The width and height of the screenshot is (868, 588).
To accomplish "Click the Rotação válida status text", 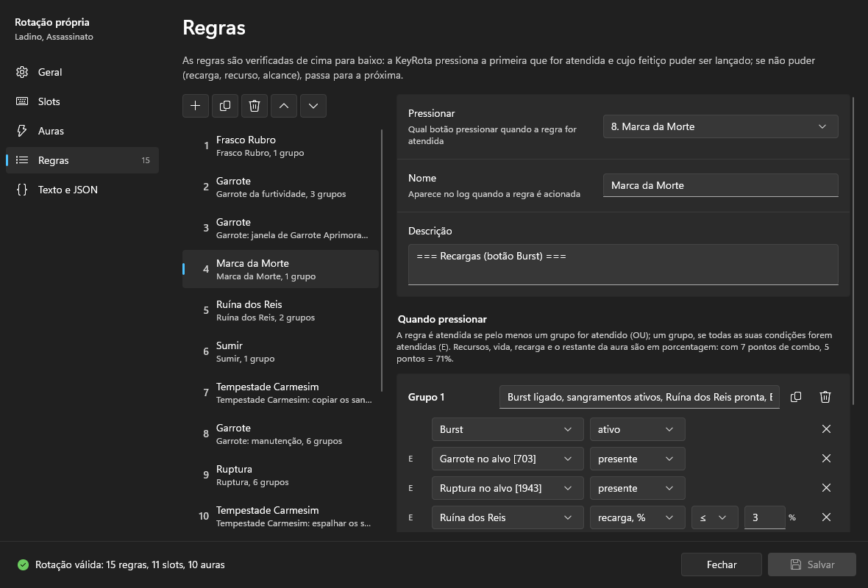I will tap(130, 564).
